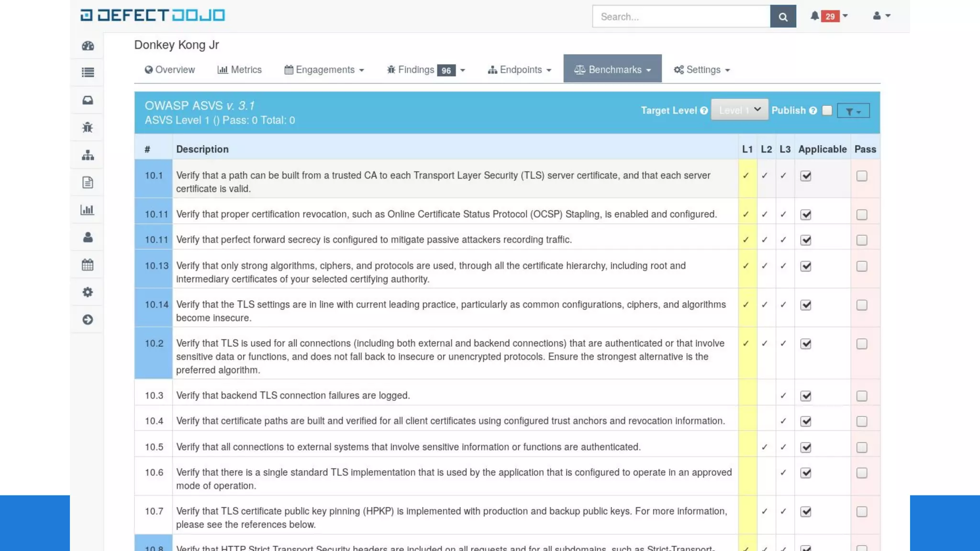Click the OWASP ASVS v. 3.1 heading

pos(200,106)
